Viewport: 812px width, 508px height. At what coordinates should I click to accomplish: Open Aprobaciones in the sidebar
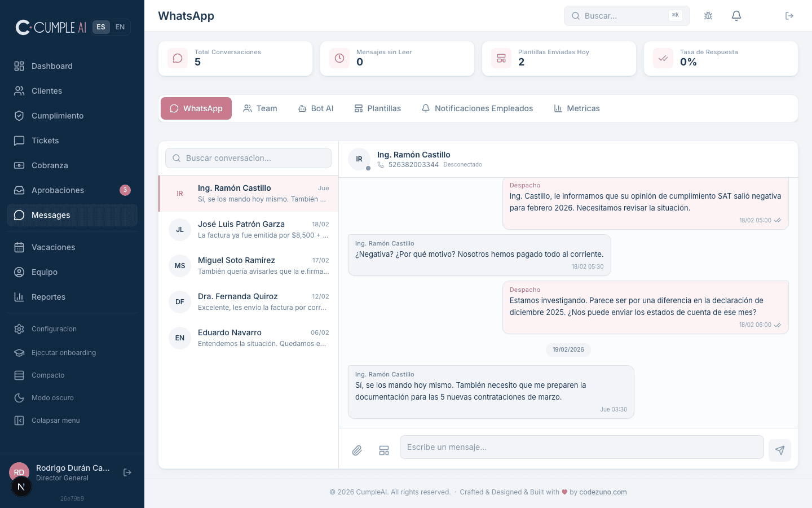58,190
